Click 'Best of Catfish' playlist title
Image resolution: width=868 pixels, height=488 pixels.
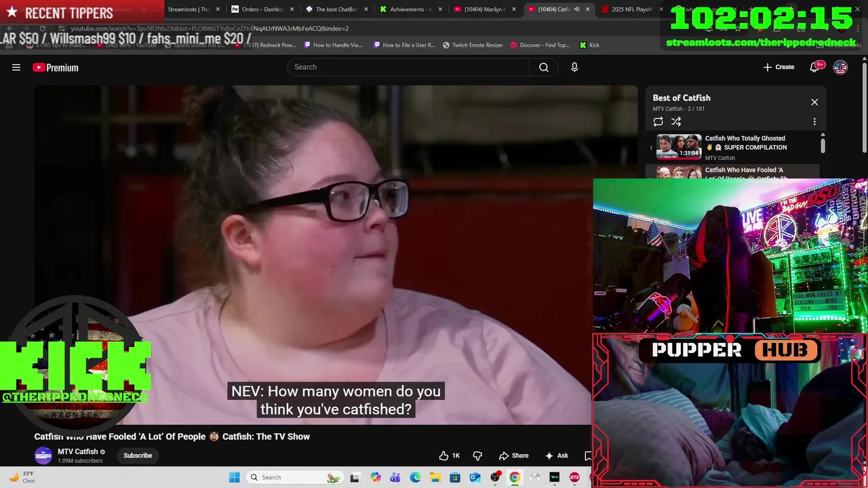[682, 98]
